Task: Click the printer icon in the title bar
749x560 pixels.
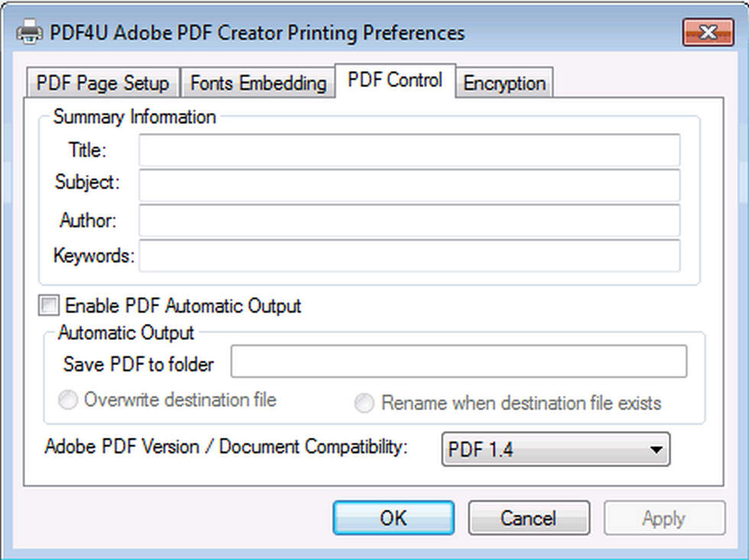Action: [x=29, y=32]
